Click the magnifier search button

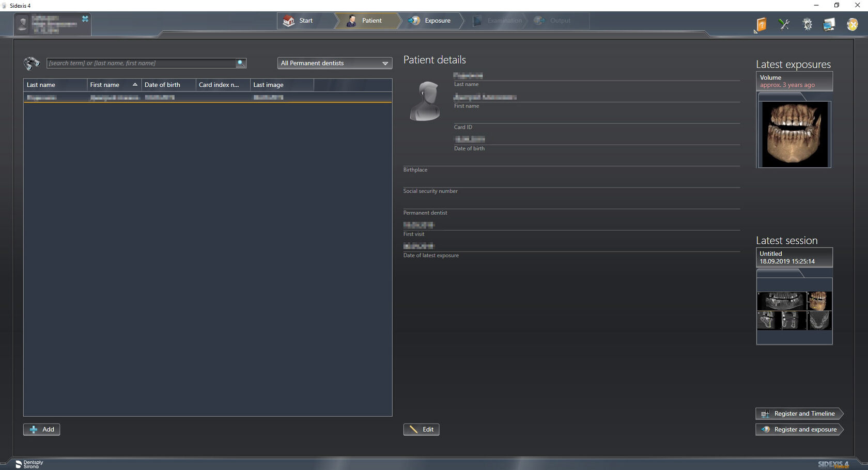(x=241, y=63)
